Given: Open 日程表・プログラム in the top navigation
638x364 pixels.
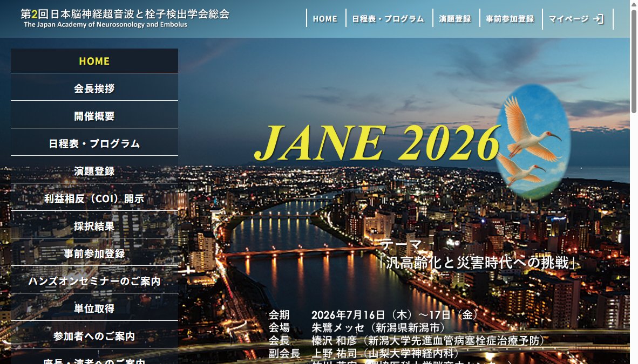Looking at the screenshot, I should (x=388, y=19).
